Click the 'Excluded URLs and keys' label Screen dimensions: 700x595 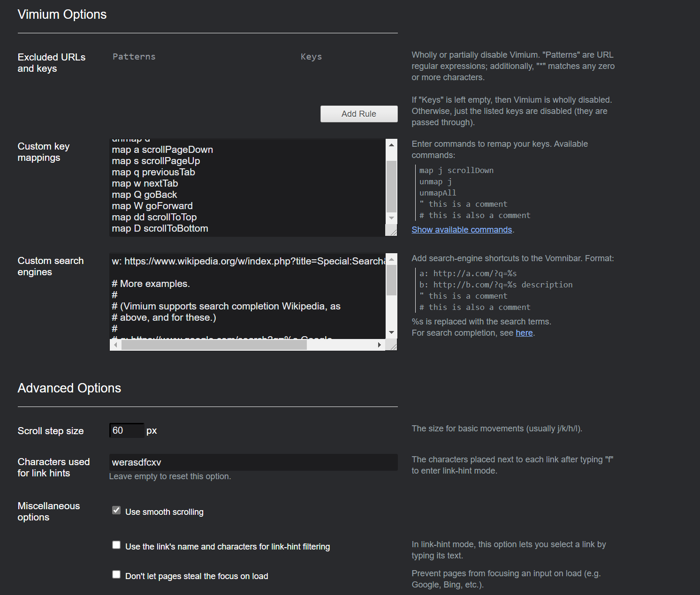[x=52, y=63]
